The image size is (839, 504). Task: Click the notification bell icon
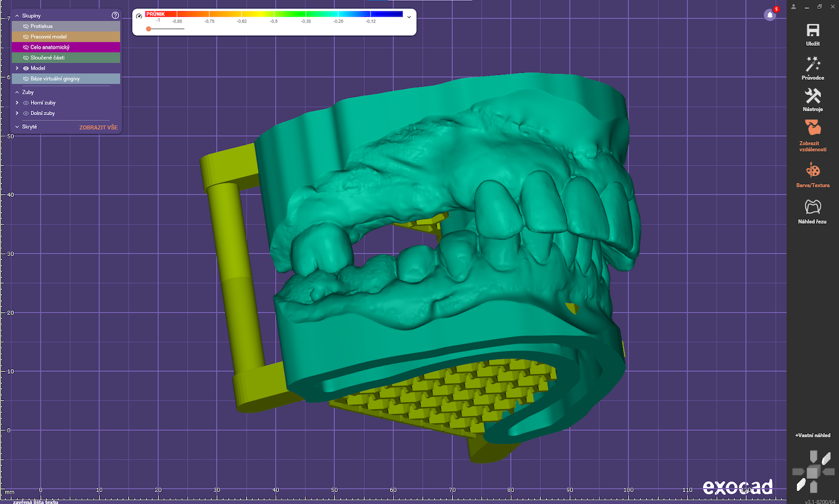770,15
